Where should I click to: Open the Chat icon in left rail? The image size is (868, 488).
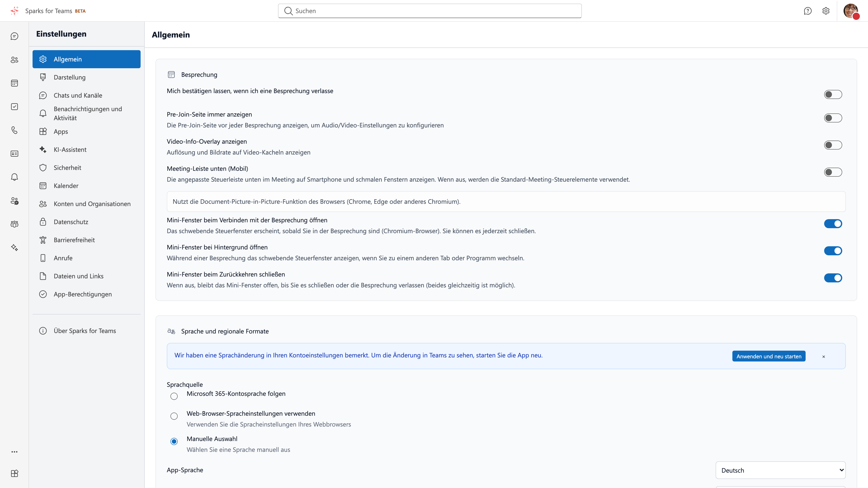tap(14, 36)
